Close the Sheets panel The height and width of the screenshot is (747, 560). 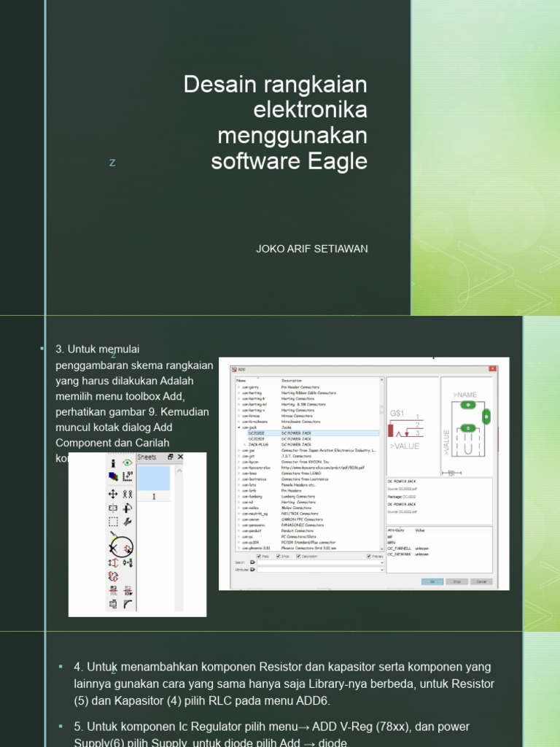click(x=180, y=457)
